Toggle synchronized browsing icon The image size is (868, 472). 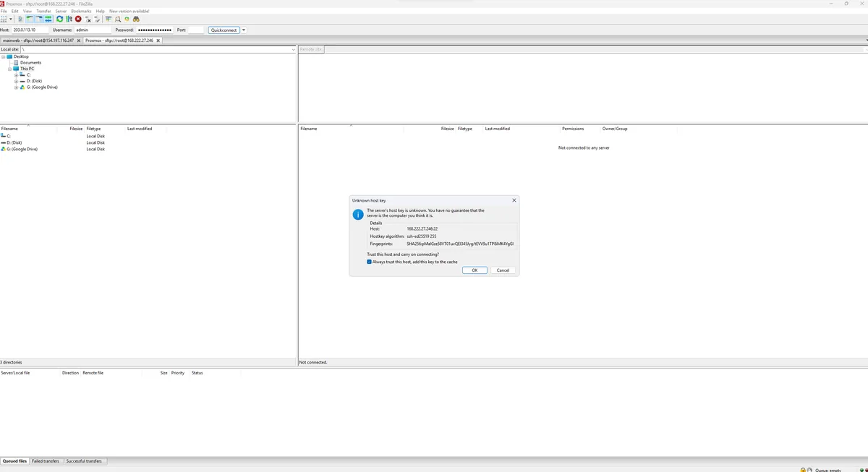(x=127, y=19)
